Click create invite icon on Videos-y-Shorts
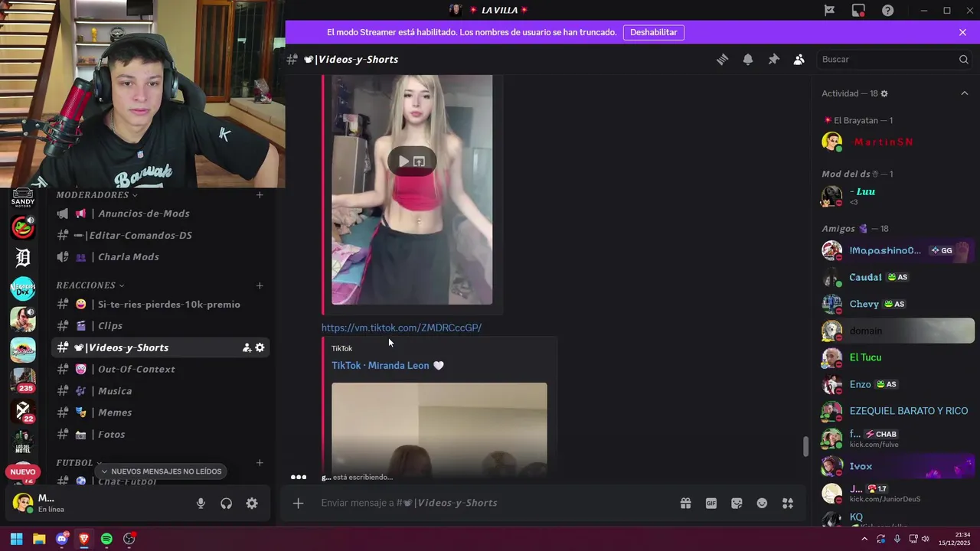This screenshot has height=551, width=980. (x=247, y=347)
